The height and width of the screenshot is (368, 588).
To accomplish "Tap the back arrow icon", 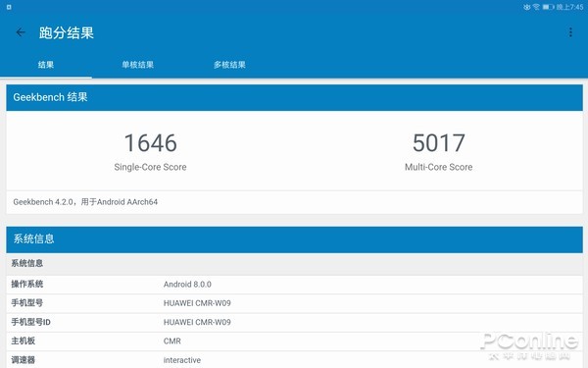I will pyautogui.click(x=21, y=32).
